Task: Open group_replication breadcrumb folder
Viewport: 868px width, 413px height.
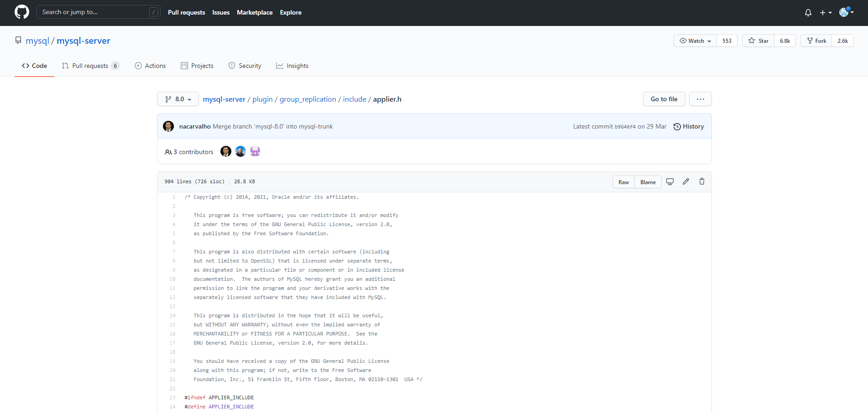Action: [x=308, y=99]
